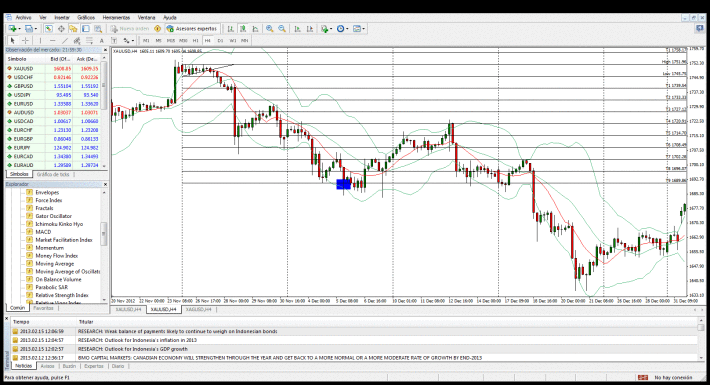Viewport: 710px width, 385px height.
Task: Toggle the H1 timeframe button
Action: [196, 41]
